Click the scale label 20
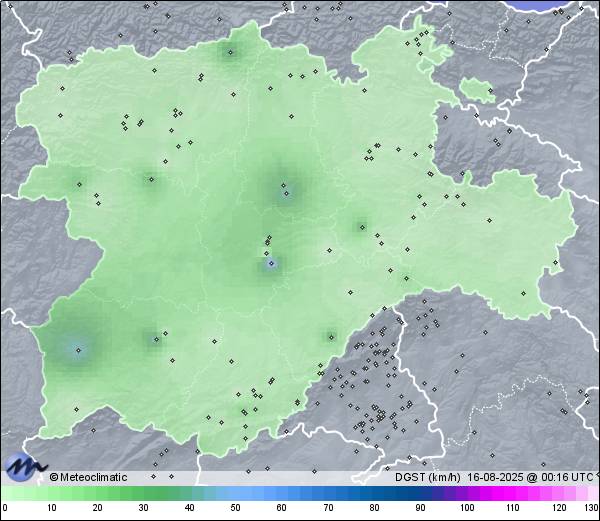The width and height of the screenshot is (600, 521). (x=98, y=508)
